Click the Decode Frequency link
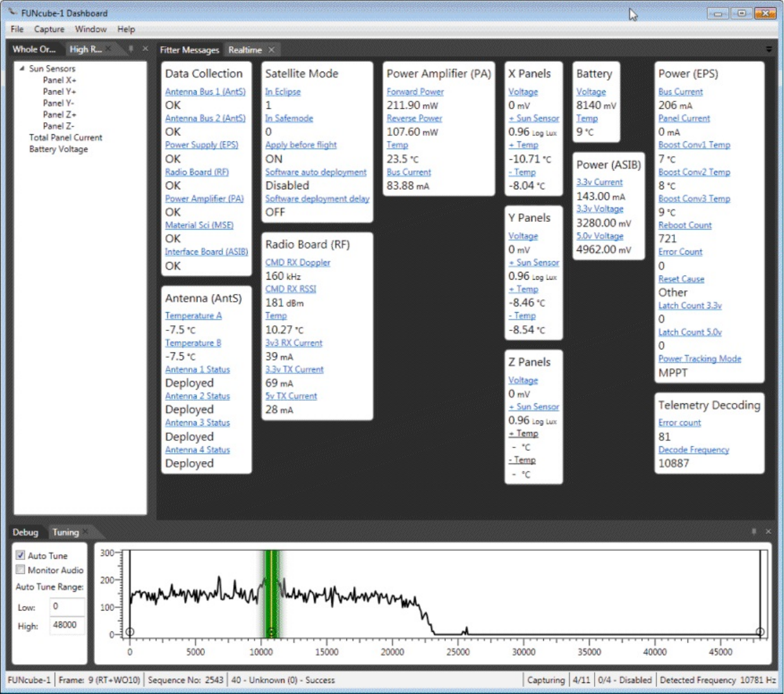Viewport: 784px width, 694px height. click(x=694, y=450)
